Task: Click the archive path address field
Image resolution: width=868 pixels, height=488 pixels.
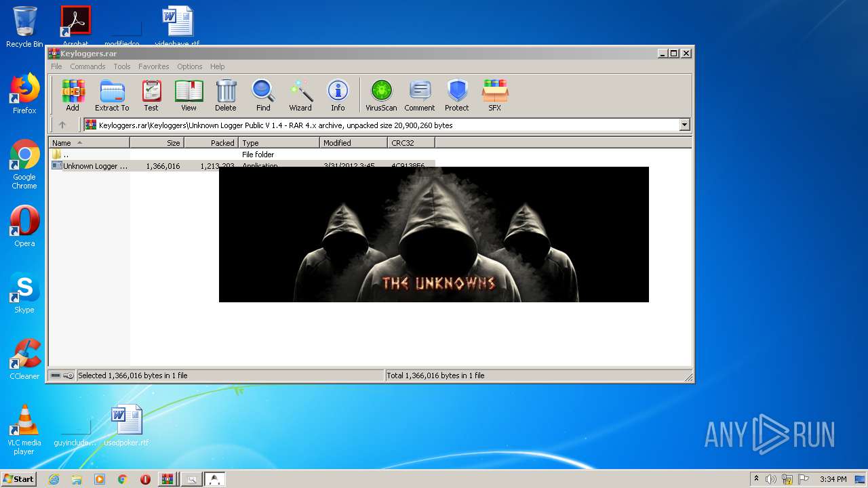Action: [x=387, y=125]
